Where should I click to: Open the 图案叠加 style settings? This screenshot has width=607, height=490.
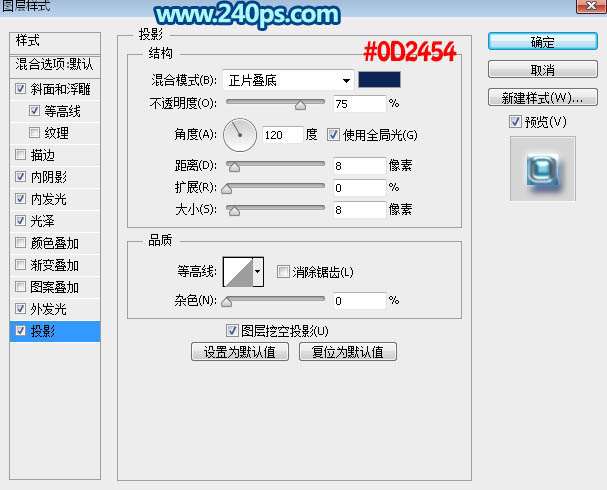tap(55, 287)
